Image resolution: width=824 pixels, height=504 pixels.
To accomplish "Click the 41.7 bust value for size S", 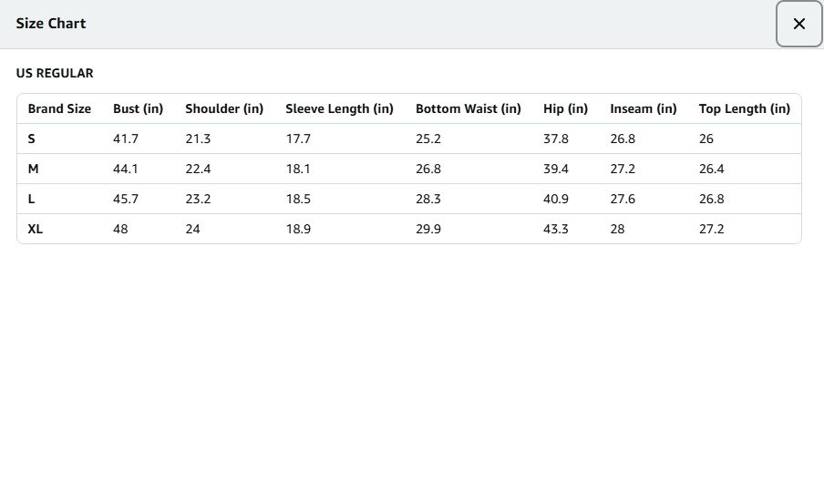I will (126, 139).
